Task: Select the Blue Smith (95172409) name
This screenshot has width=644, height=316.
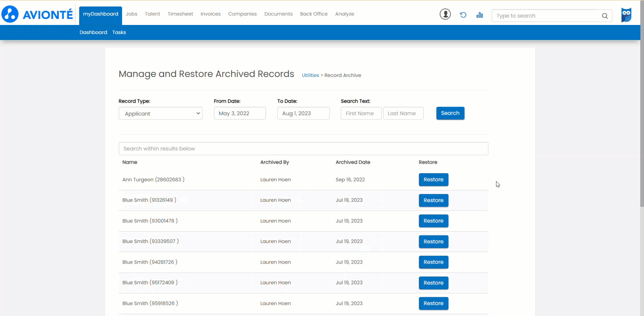Action: (x=150, y=283)
